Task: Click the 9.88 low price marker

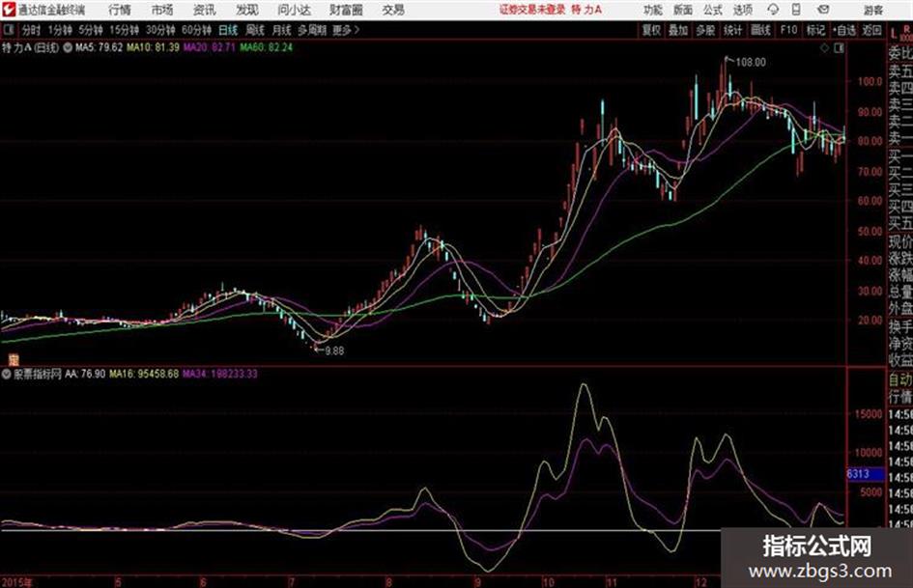Action: click(x=334, y=351)
